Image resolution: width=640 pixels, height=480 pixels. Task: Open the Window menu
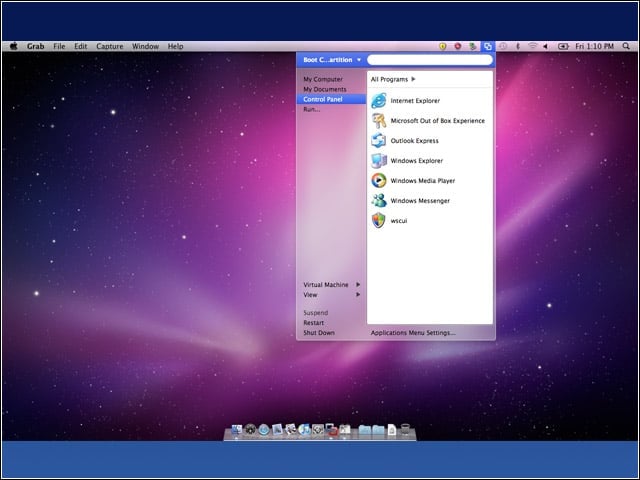145,47
